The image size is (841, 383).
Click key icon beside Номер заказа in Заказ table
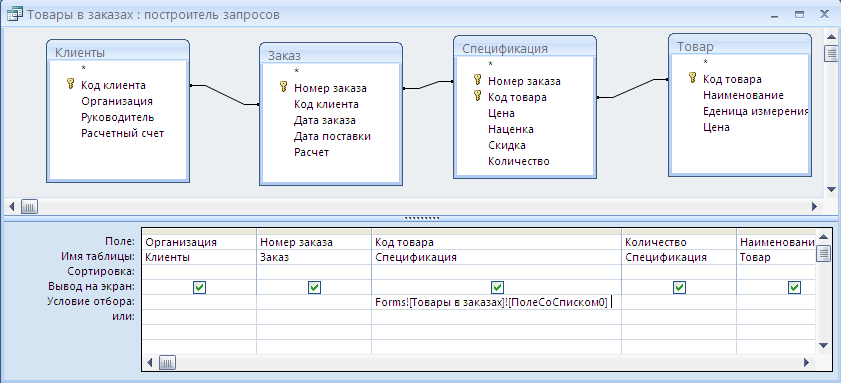[x=284, y=87]
